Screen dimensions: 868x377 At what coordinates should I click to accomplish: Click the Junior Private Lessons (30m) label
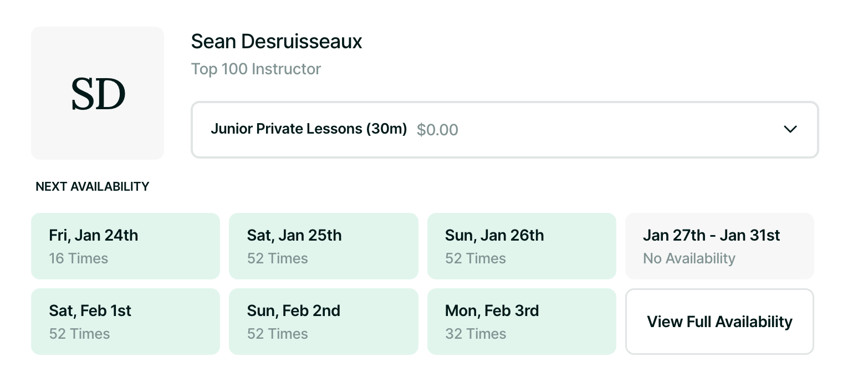pos(309,129)
